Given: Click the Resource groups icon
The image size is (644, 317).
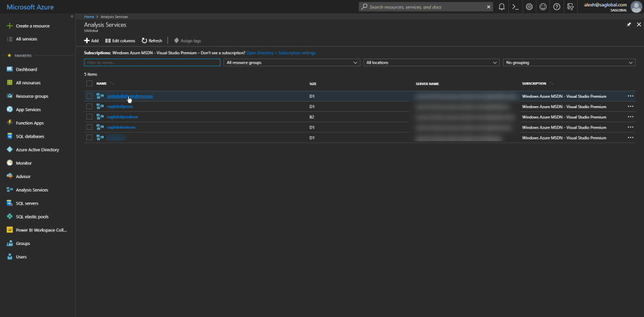Looking at the screenshot, I should (10, 96).
